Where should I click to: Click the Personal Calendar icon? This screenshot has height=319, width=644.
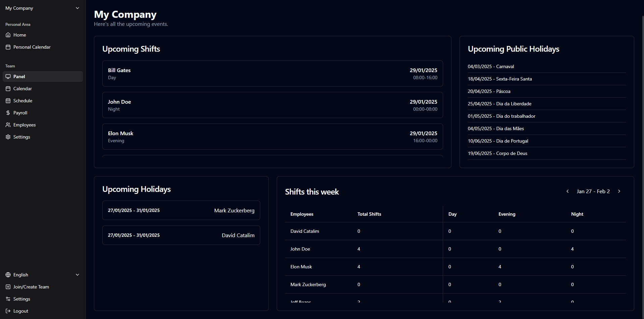coord(8,47)
